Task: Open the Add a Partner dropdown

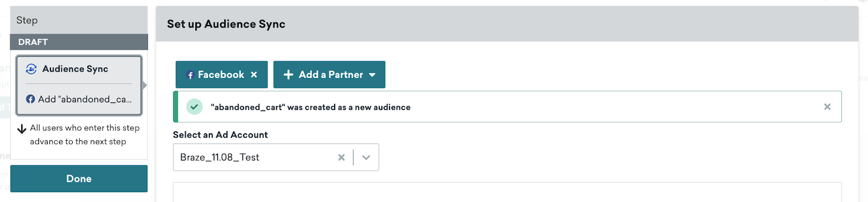Action: tap(329, 75)
